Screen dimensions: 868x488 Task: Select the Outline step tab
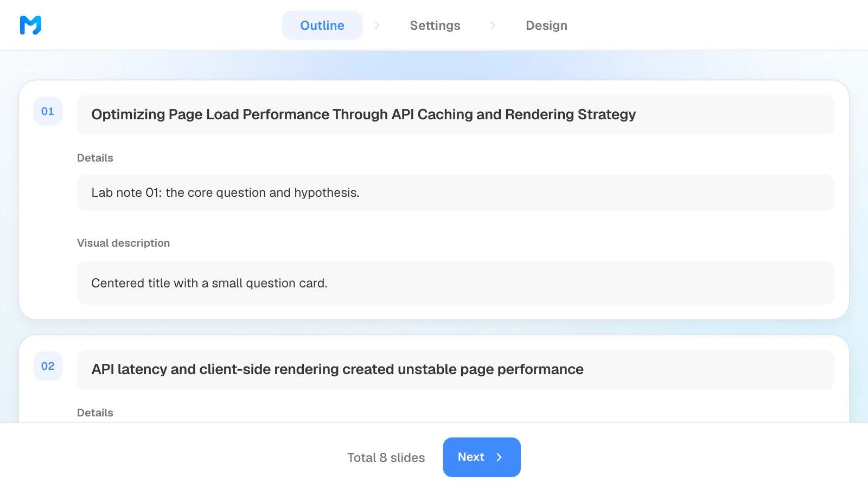pyautogui.click(x=322, y=25)
